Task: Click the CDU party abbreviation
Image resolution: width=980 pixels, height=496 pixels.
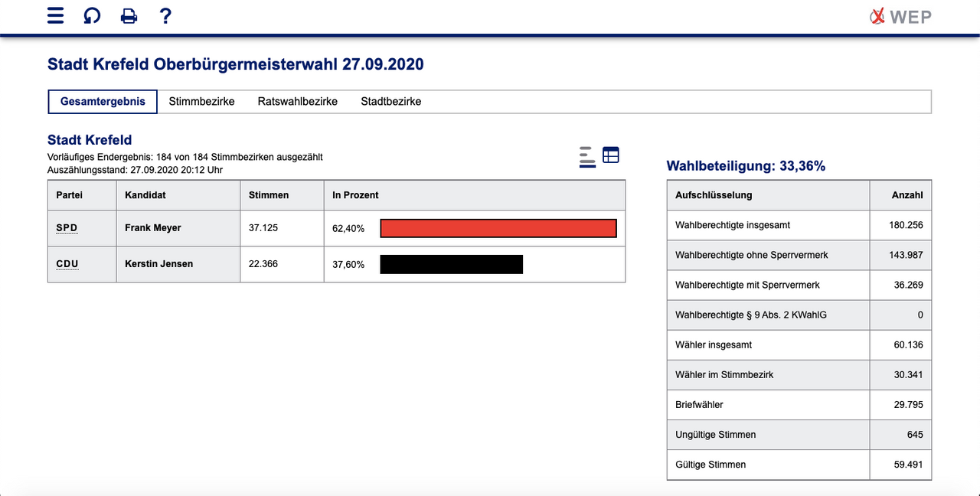Action: [x=67, y=264]
